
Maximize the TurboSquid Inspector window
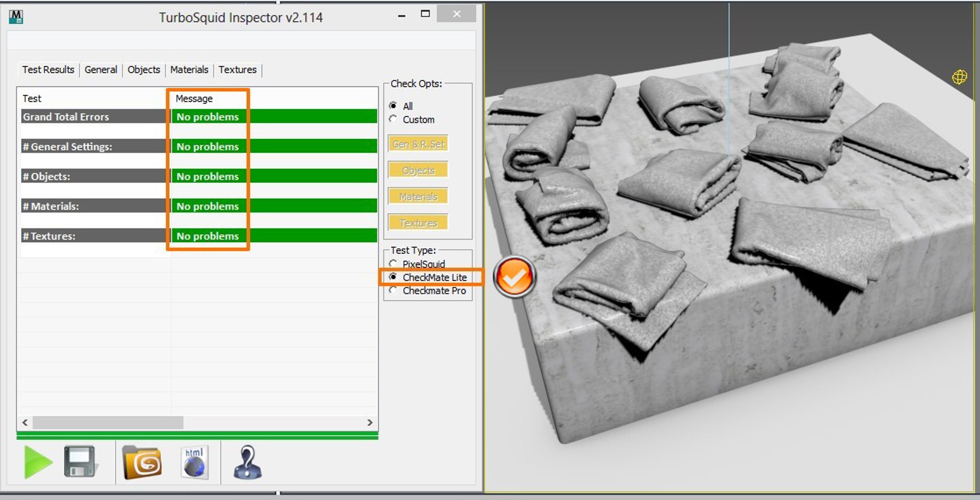[x=425, y=14]
